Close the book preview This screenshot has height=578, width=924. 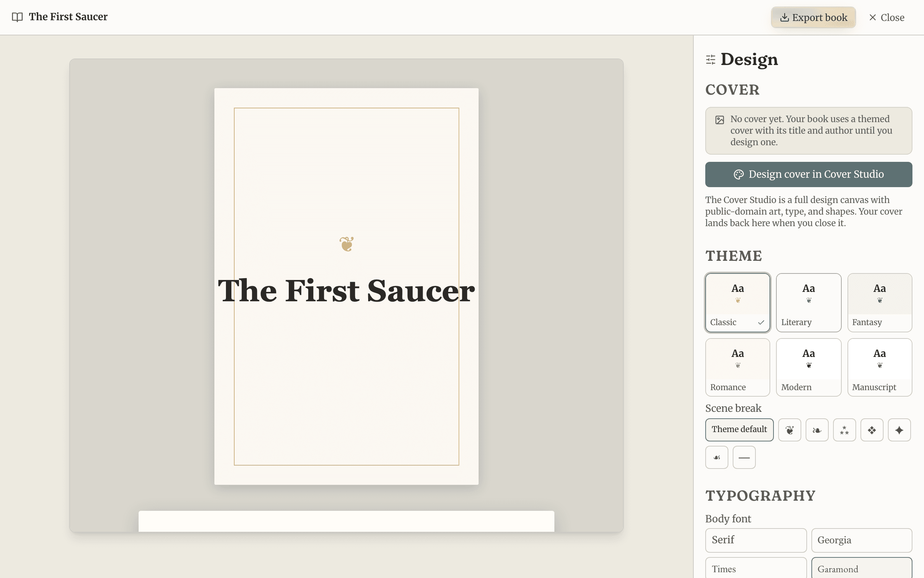coord(886,17)
